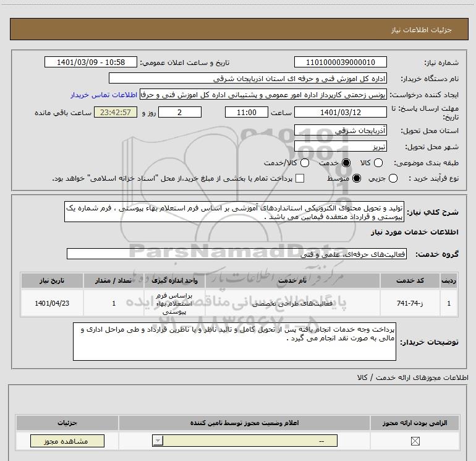Viewport: 476px width, 461px height.
Task: Click the تعداد / مقدار column header
Action: tap(114, 280)
